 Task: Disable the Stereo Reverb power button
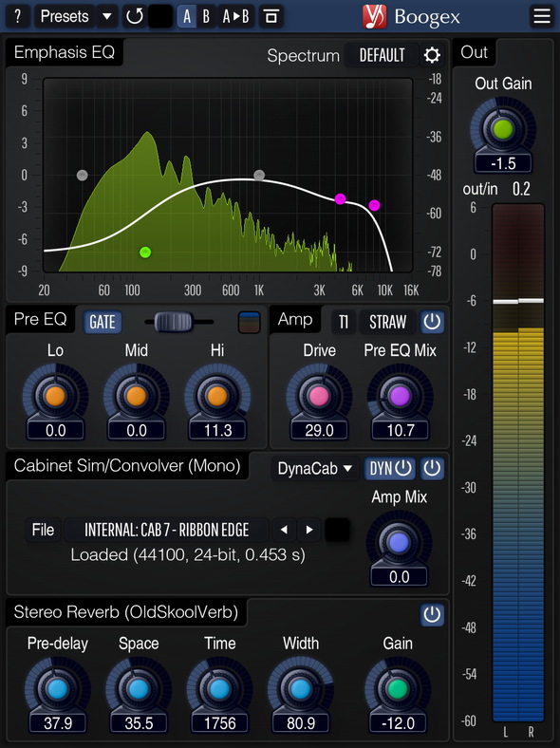[432, 614]
